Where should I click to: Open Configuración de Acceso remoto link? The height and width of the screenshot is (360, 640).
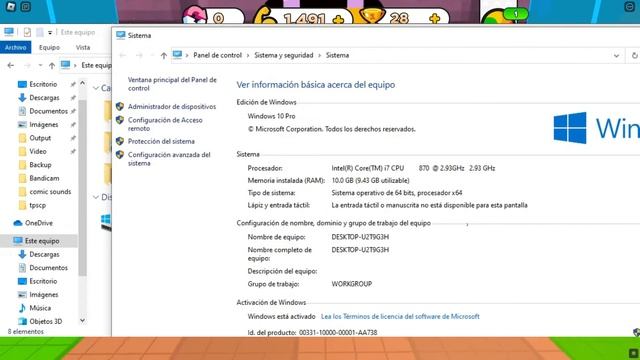click(165, 124)
